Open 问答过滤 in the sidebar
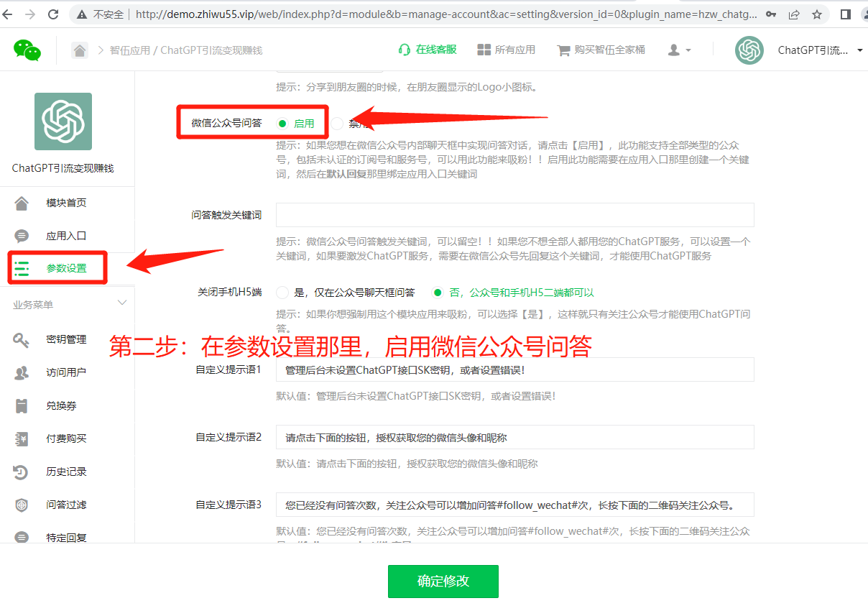 pyautogui.click(x=67, y=505)
